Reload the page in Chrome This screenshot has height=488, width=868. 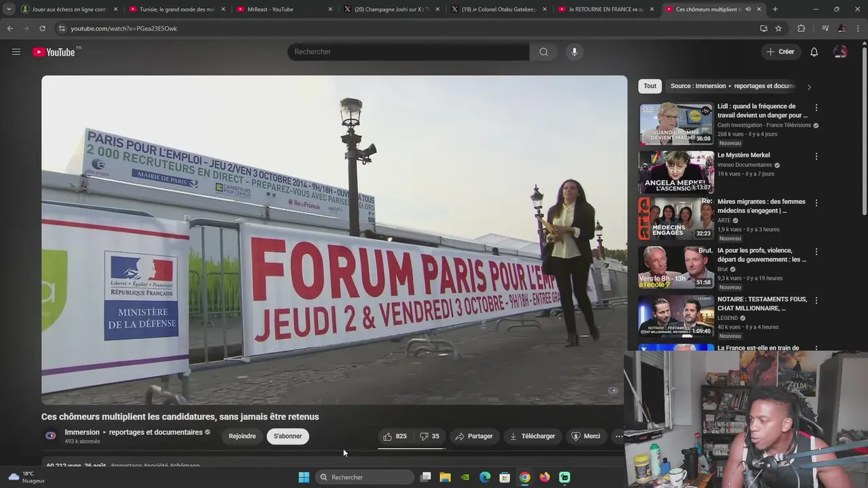click(42, 28)
